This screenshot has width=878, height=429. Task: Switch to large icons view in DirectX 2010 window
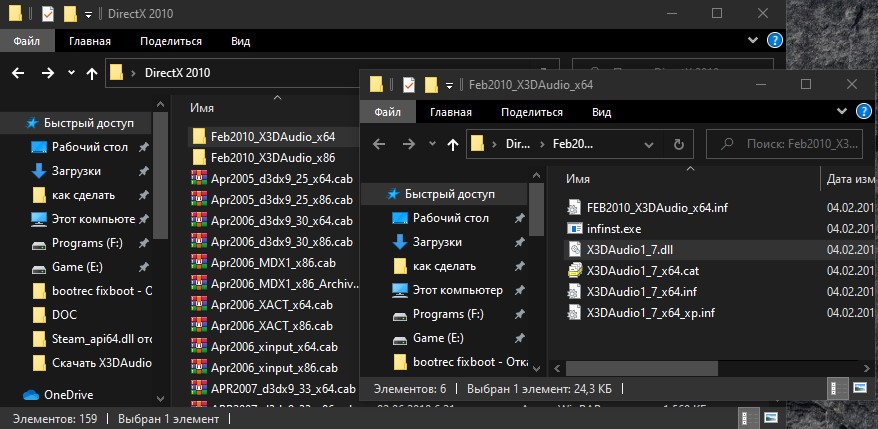click(x=771, y=418)
